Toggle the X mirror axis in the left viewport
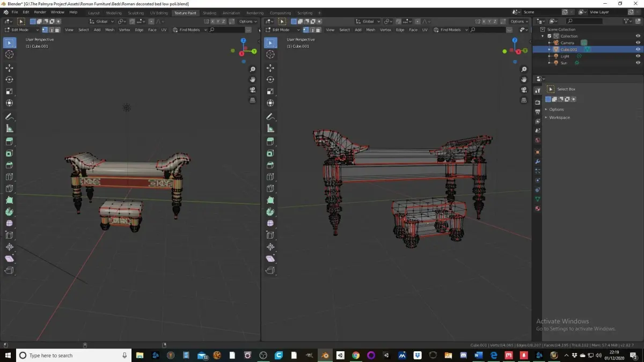644x362 pixels. 213,21
